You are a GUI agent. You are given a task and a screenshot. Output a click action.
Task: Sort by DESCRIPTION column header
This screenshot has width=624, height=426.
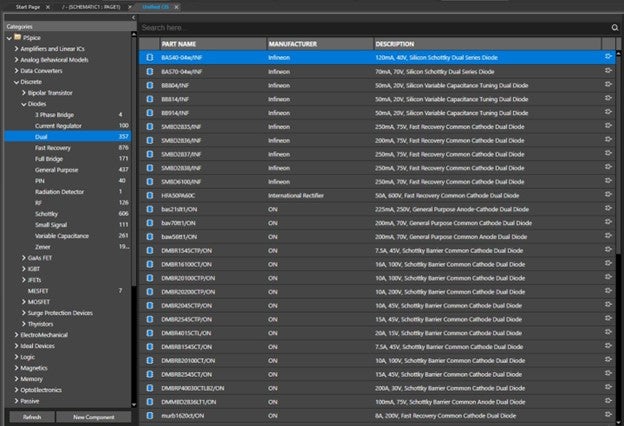pyautogui.click(x=488, y=44)
